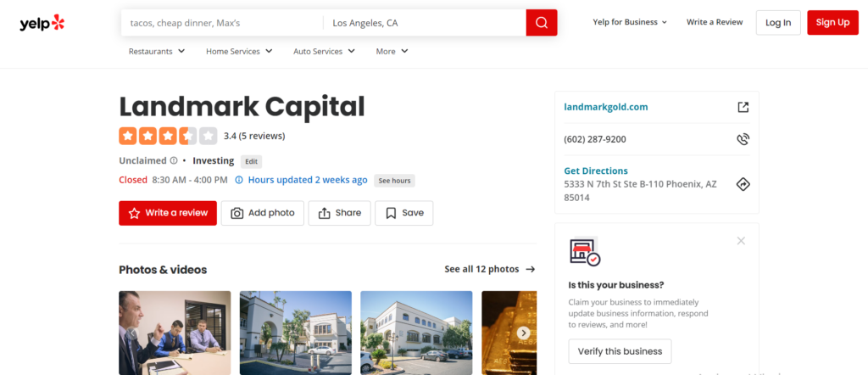Click the Yelp logo
The width and height of the screenshot is (868, 375).
point(42,23)
